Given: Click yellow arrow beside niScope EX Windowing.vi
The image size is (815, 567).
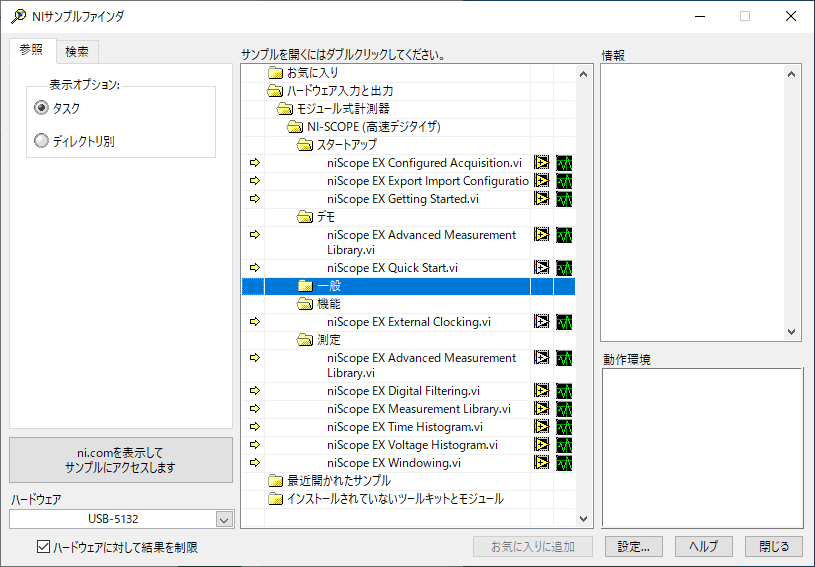Looking at the screenshot, I should pos(255,463).
